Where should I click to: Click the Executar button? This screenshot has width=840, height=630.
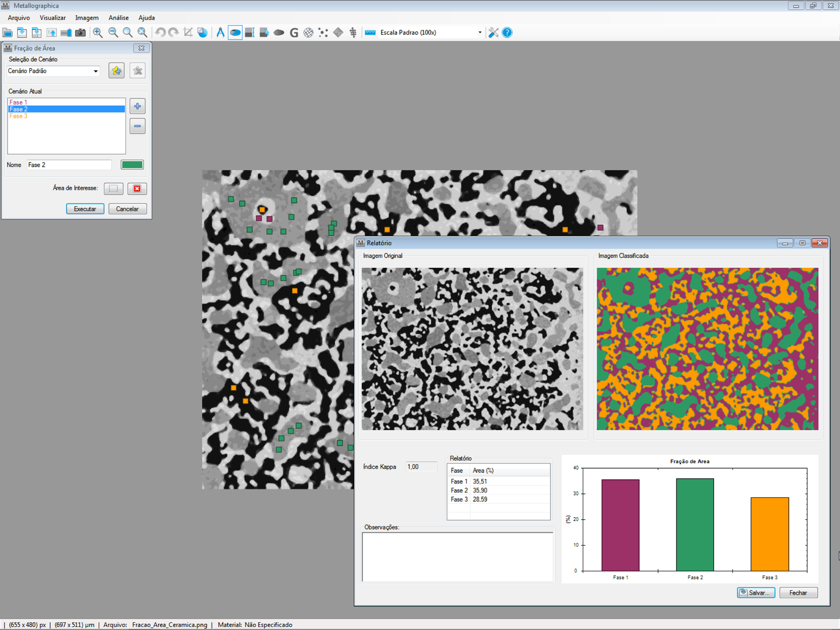click(x=85, y=209)
